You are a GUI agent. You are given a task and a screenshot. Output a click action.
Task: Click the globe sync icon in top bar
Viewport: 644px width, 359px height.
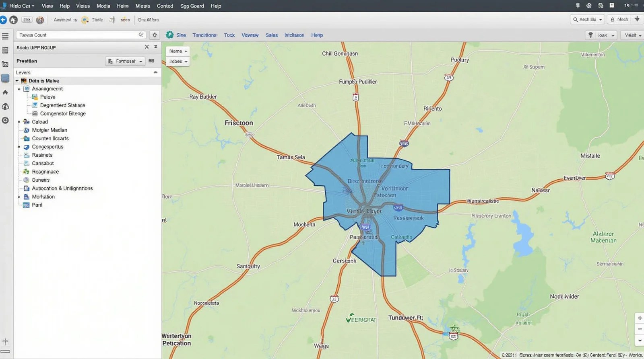point(589,6)
